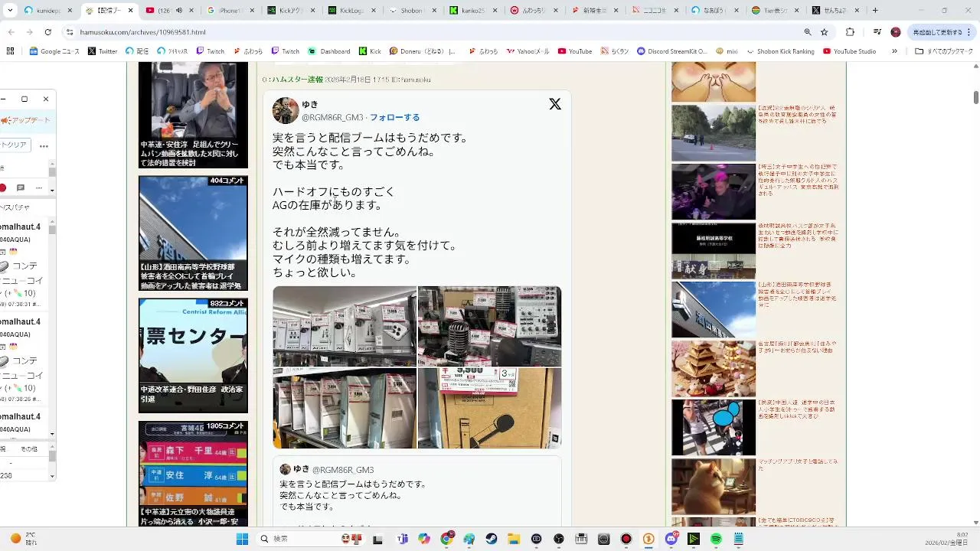Switch to the kariko25 browser tab
Viewport: 980px width, 551px height.
[x=473, y=11]
